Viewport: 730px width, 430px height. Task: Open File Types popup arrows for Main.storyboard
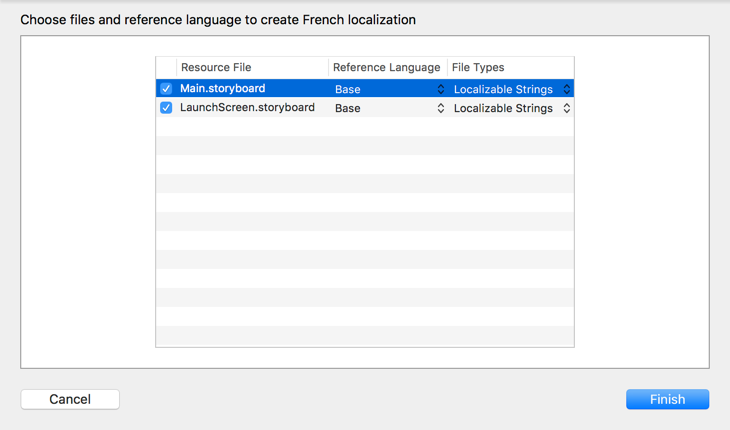point(566,89)
